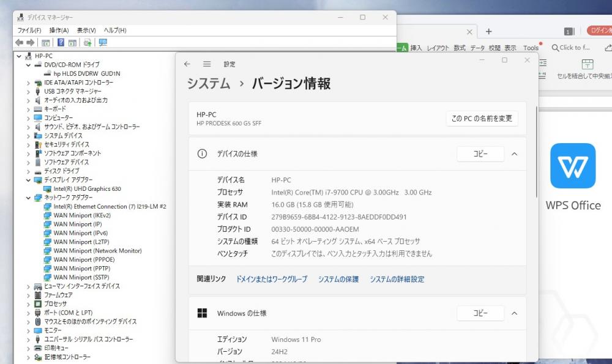
Task: Click コピー button for デバイスの仕様
Action: point(480,154)
